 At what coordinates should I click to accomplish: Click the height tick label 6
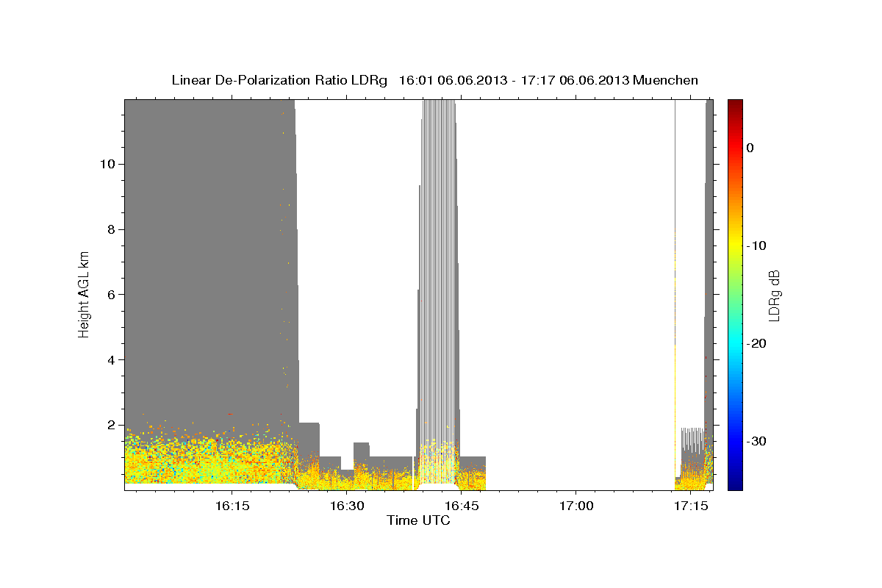tap(110, 295)
